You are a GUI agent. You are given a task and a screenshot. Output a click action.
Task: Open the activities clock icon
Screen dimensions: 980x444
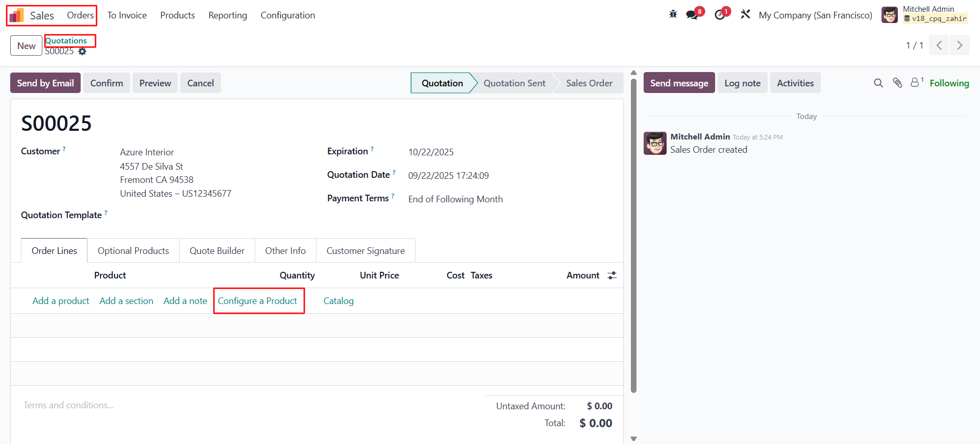720,15
